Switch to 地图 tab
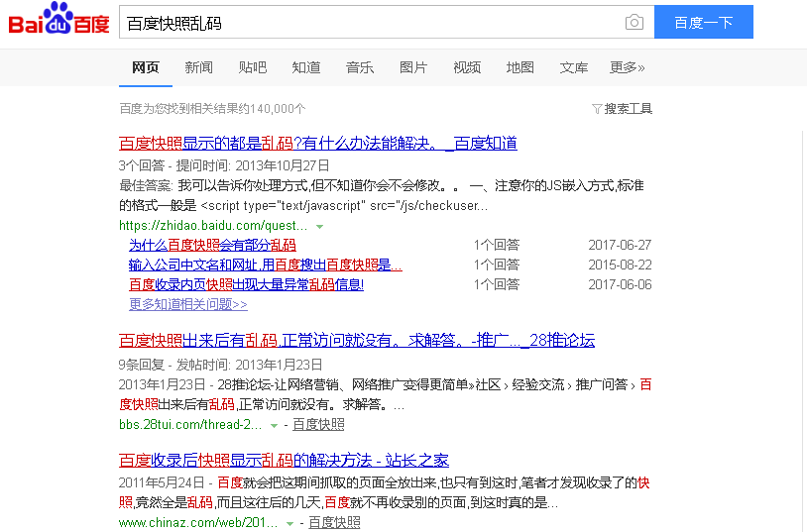Image resolution: width=807 pixels, height=532 pixels. [520, 67]
